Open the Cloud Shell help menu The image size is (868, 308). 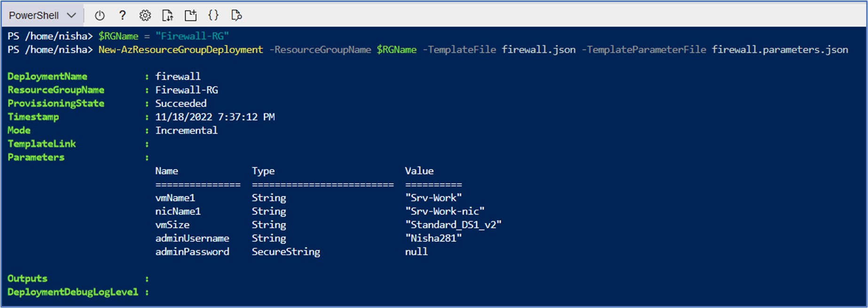coord(122,15)
